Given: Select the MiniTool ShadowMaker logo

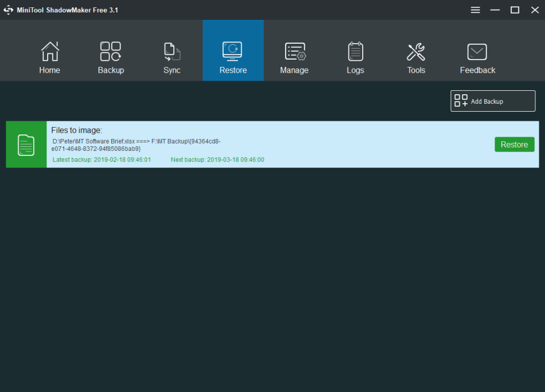Looking at the screenshot, I should [x=9, y=10].
